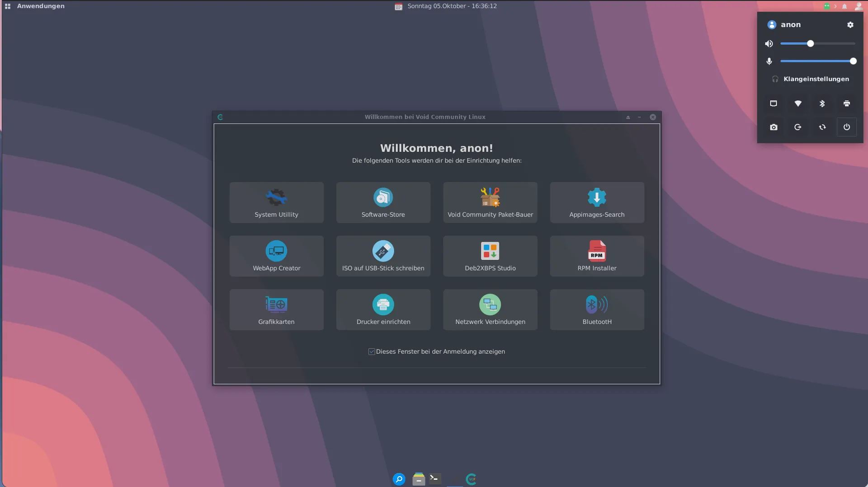Uncheck 'Dieses Fenster bei der Anmeldung anzeigen'
This screenshot has width=868, height=487.
(372, 351)
